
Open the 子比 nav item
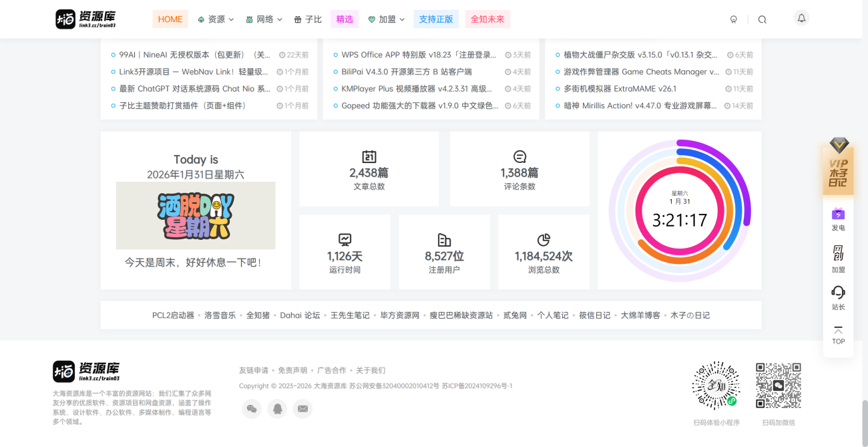pos(308,19)
